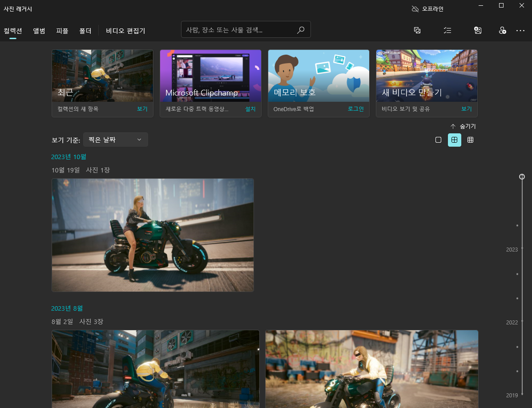Open the three-dot more options menu
The height and width of the screenshot is (408, 532).
click(x=520, y=31)
